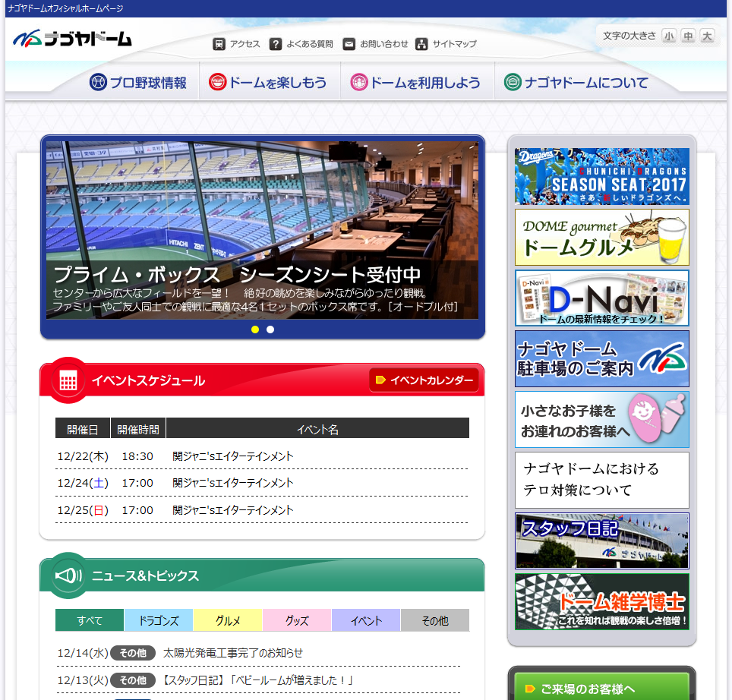Open the ドームを楽しもう menu

[x=268, y=83]
